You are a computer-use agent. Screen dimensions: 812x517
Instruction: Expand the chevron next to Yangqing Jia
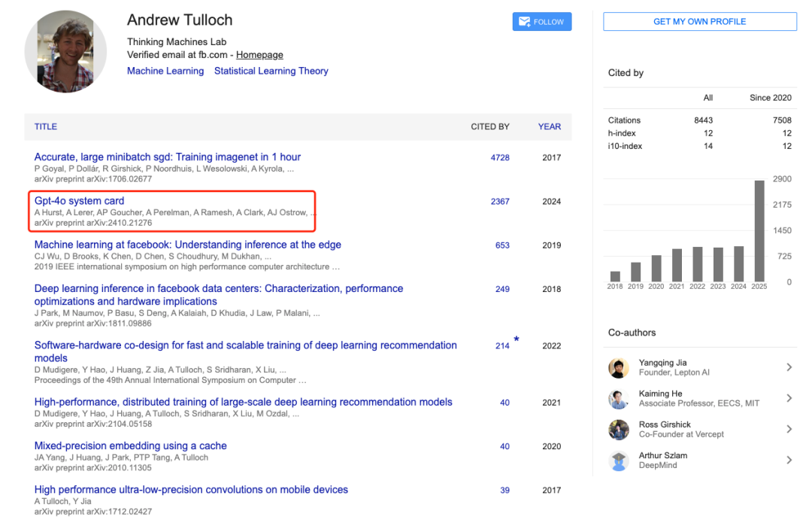tap(789, 367)
